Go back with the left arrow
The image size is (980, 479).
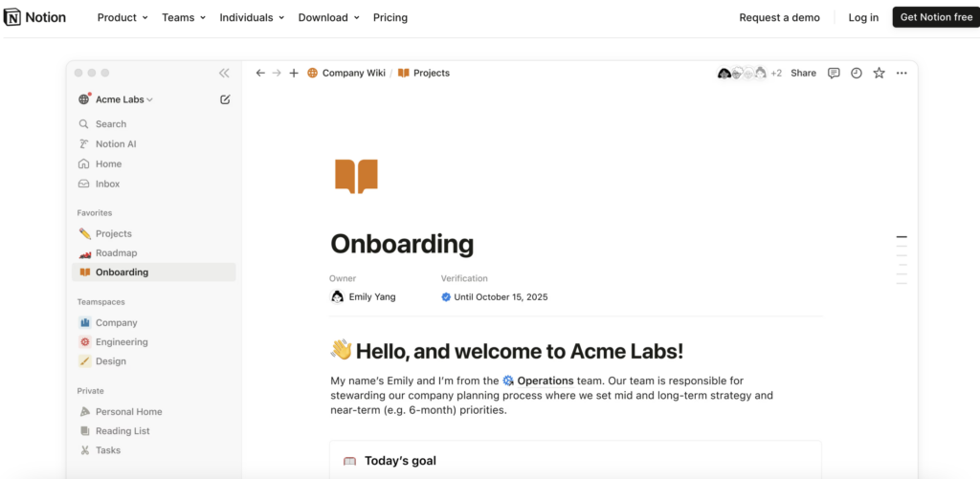[260, 73]
